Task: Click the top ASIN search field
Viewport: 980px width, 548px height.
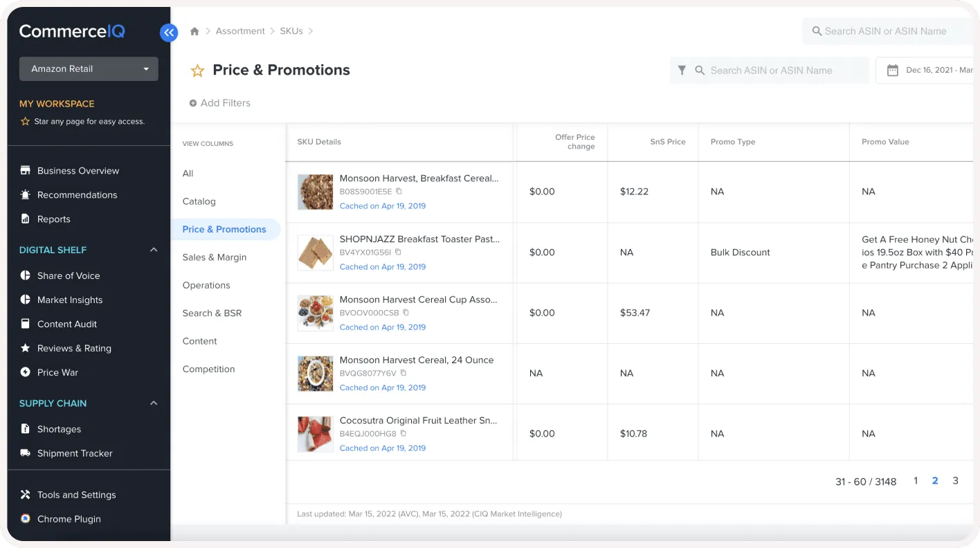Action: [887, 31]
